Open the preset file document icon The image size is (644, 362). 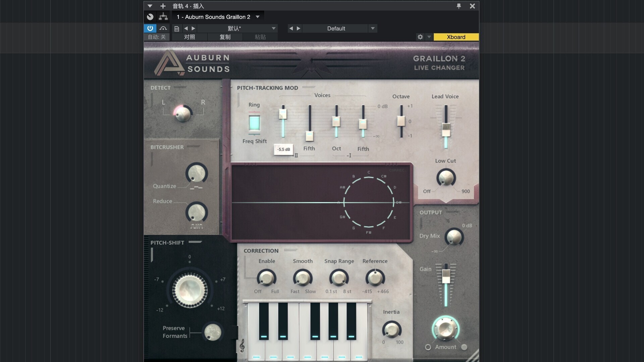(x=177, y=28)
